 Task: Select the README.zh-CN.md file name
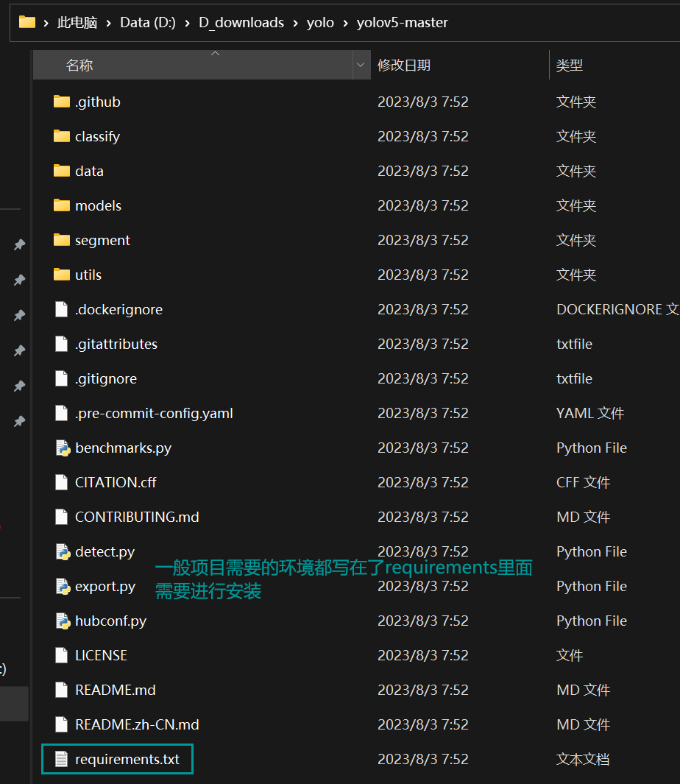137,724
